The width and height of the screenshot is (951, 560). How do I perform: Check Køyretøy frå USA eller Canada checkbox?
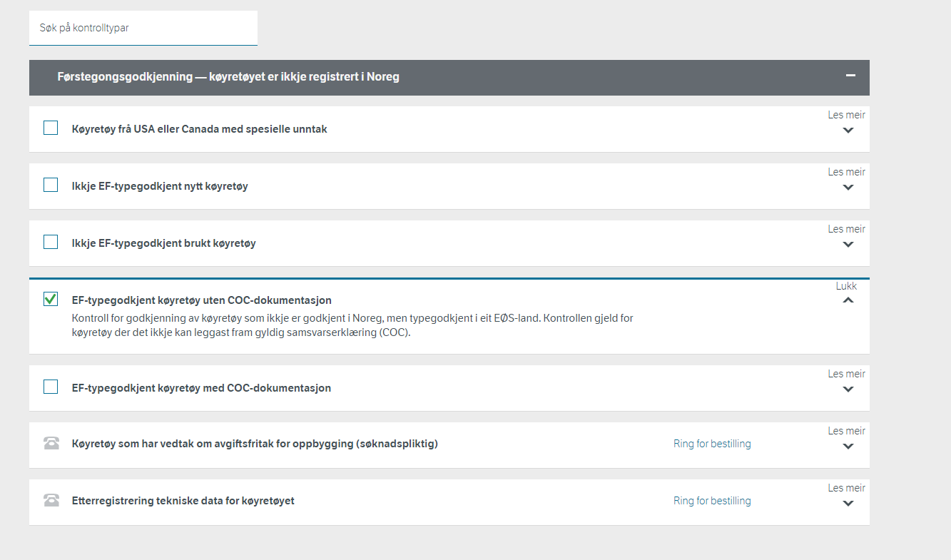(x=51, y=128)
